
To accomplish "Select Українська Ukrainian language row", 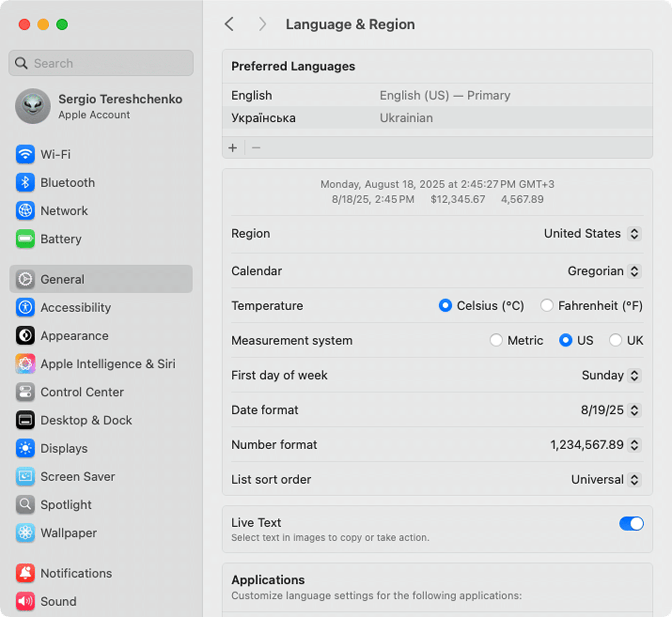I will tap(437, 118).
